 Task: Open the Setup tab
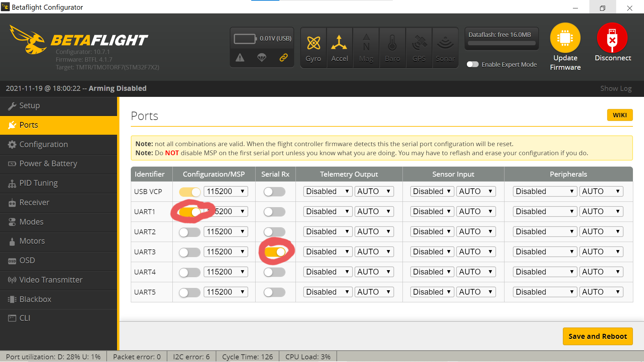coord(59,106)
